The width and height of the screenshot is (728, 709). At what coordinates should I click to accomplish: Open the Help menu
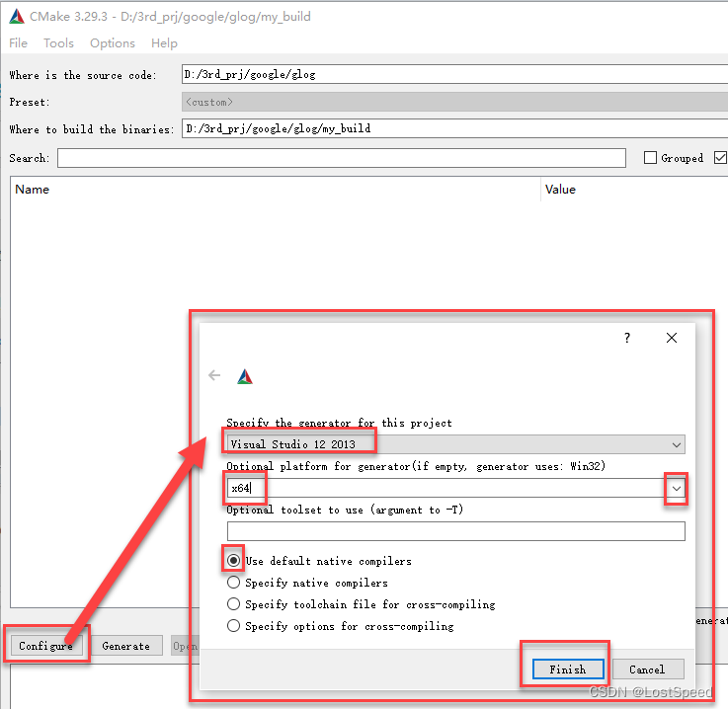point(164,43)
